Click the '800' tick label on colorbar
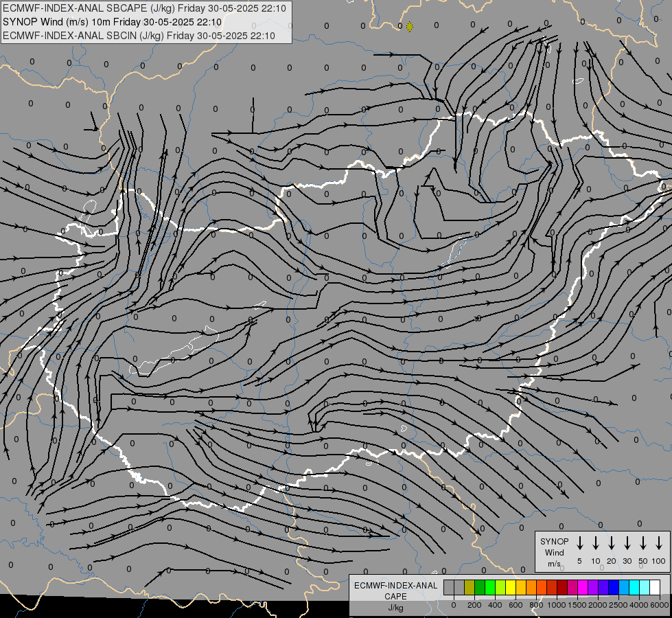Viewport: 672px width, 618px height. click(536, 605)
